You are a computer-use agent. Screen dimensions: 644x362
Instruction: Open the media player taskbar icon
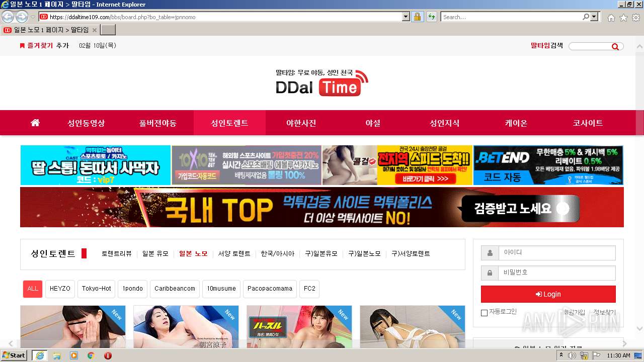74,355
